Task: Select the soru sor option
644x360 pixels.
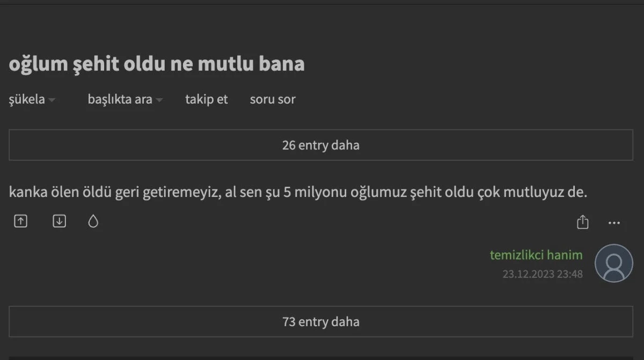Action: [273, 99]
